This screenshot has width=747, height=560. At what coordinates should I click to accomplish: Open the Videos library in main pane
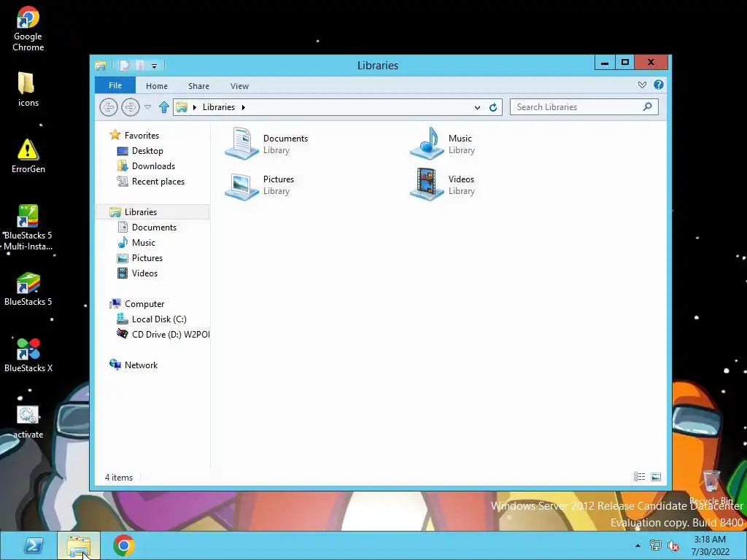pyautogui.click(x=443, y=184)
